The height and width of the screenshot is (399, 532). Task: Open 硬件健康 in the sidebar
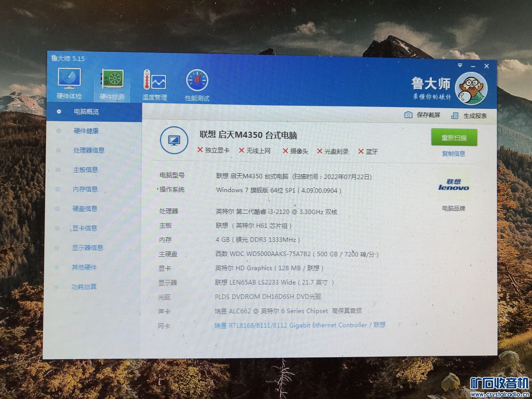pyautogui.click(x=86, y=131)
